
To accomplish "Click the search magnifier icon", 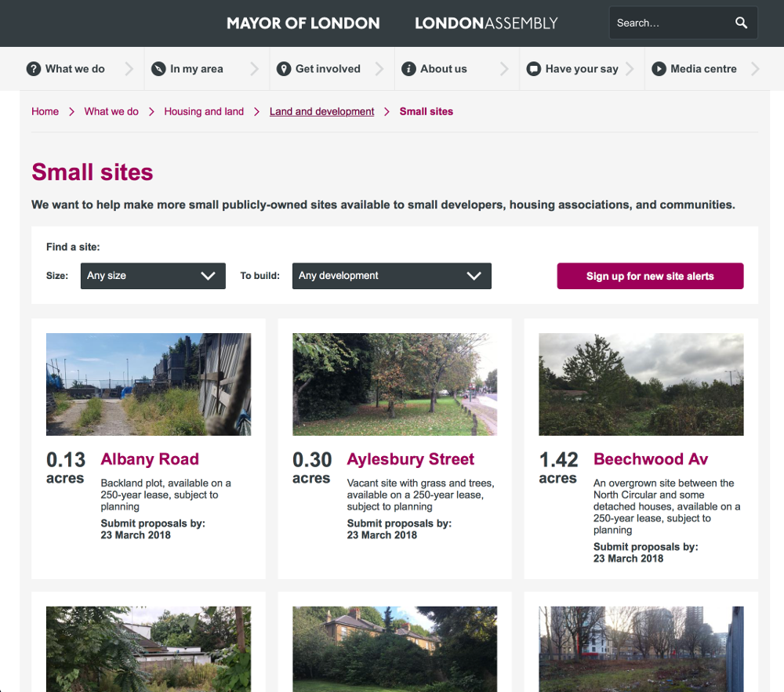I will click(x=741, y=23).
